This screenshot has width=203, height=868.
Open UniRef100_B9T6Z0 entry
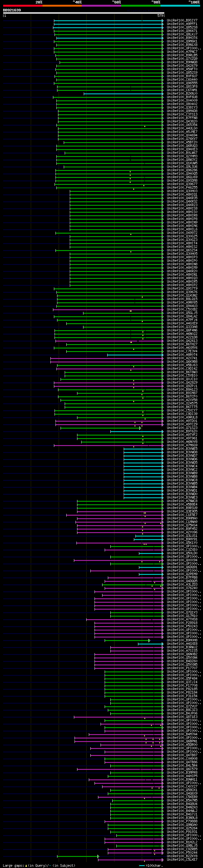pos(182,431)
